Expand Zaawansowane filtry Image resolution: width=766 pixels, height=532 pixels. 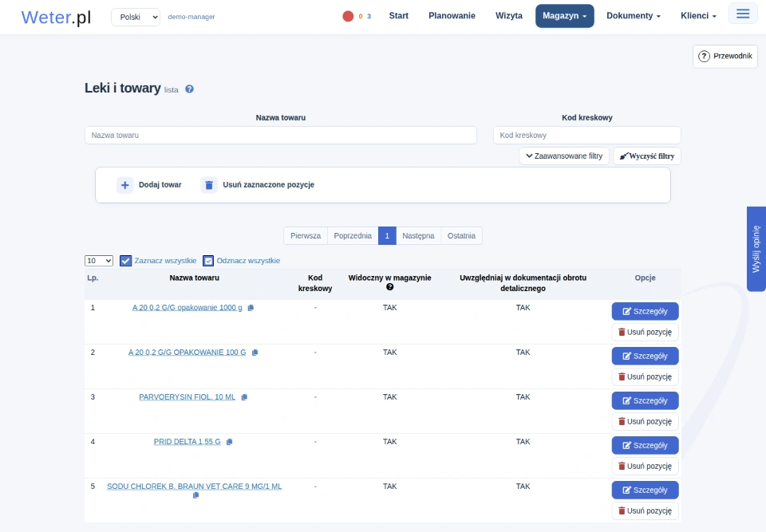point(564,156)
